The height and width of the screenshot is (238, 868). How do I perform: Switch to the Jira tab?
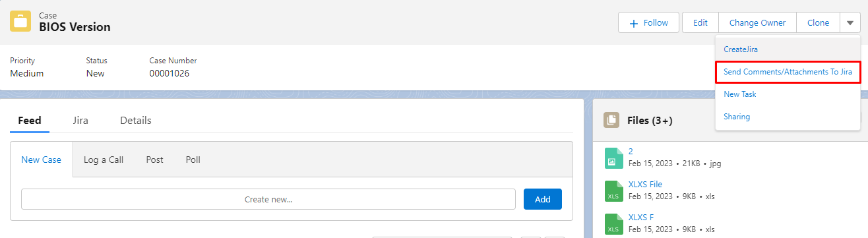coord(80,120)
